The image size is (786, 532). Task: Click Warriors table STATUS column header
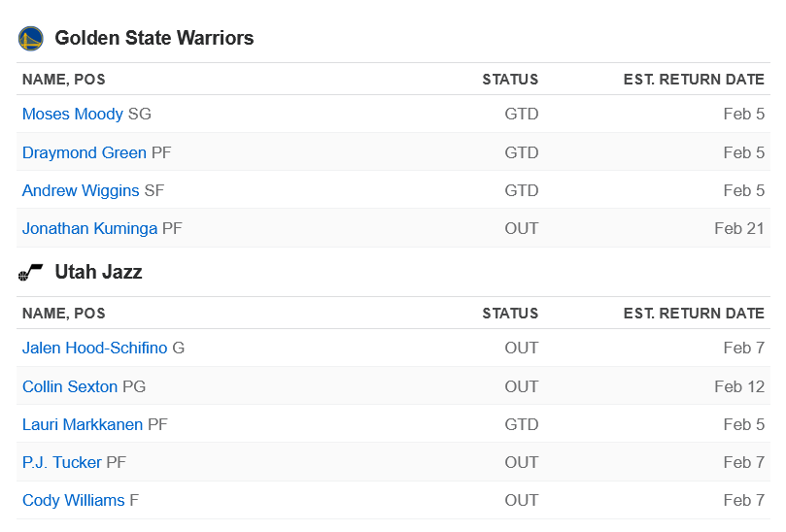coord(510,80)
